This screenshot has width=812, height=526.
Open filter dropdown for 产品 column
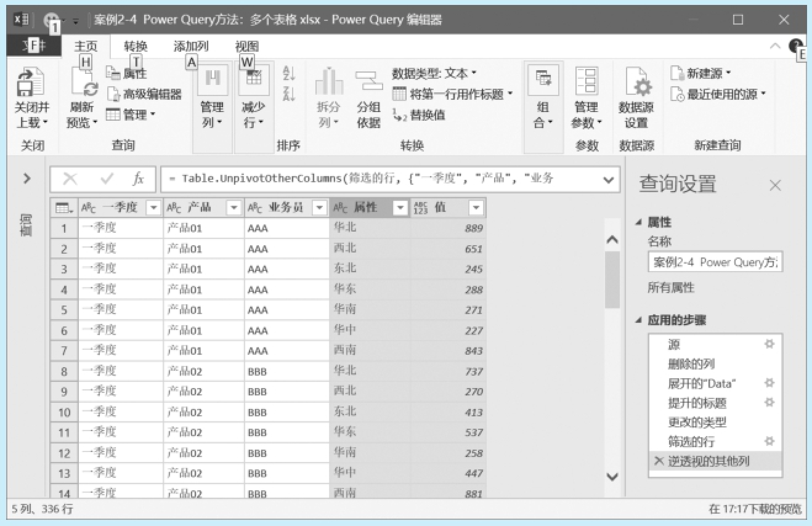click(234, 208)
